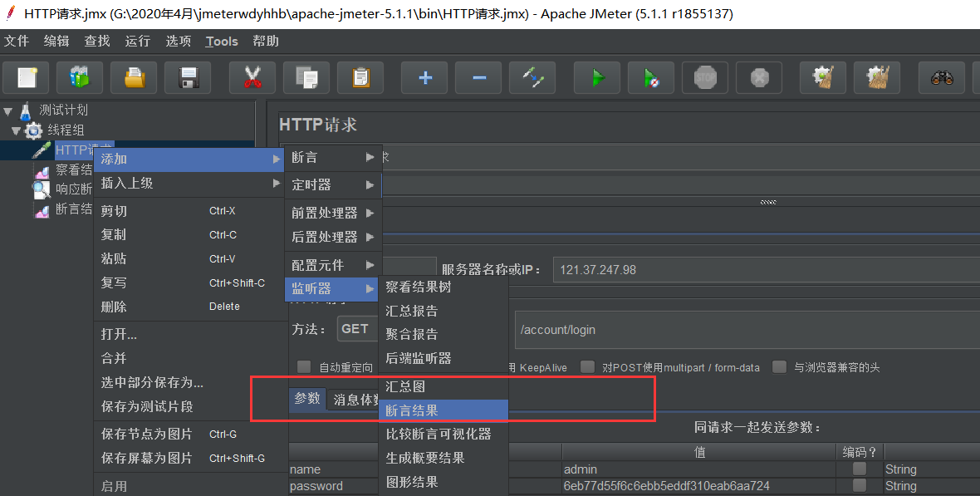Choose 察看结果树 in listener submenu

(443, 287)
